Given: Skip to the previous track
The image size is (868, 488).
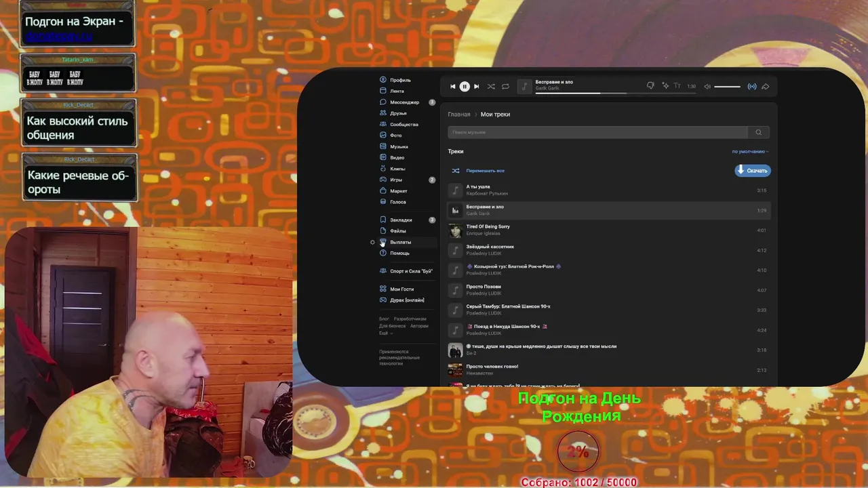Looking at the screenshot, I should (453, 86).
